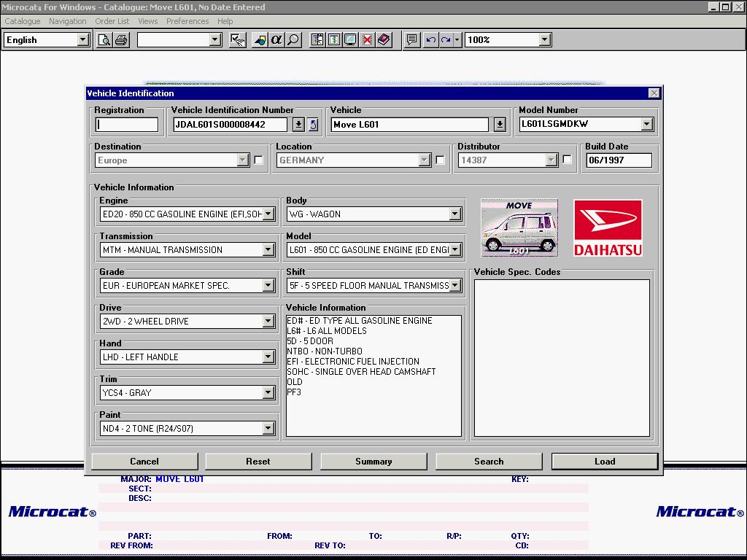The height and width of the screenshot is (560, 747).
Task: Open the Model Number dropdown
Action: coord(646,125)
